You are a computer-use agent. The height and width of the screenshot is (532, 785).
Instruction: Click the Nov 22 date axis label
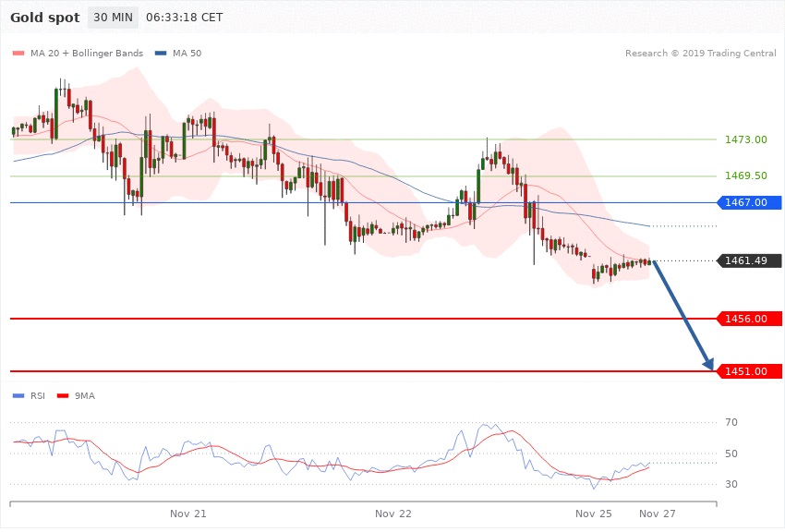coord(393,513)
